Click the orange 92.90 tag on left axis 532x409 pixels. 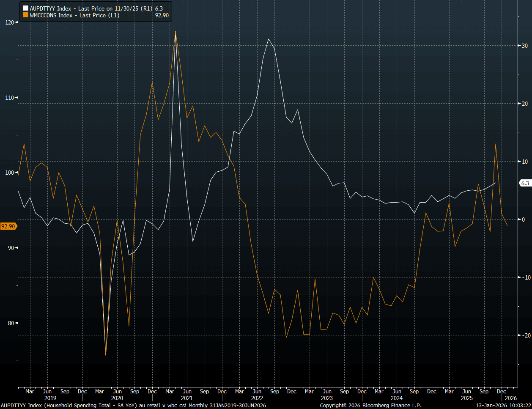pos(8,226)
